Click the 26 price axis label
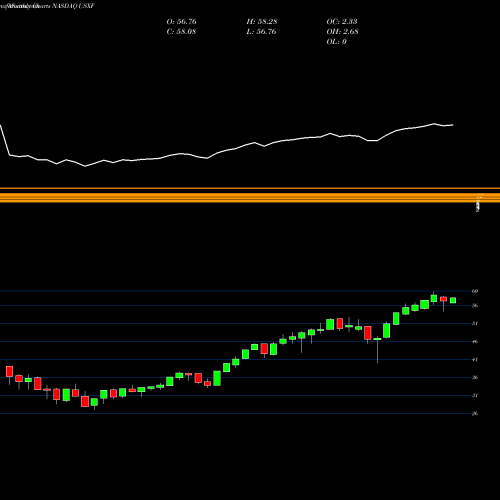The height and width of the screenshot is (500, 500). coord(475,413)
